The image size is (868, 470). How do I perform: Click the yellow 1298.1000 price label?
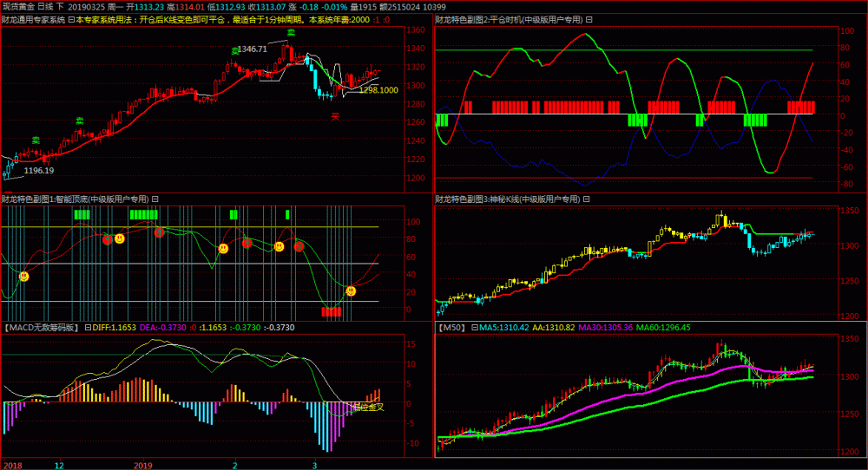click(378, 90)
